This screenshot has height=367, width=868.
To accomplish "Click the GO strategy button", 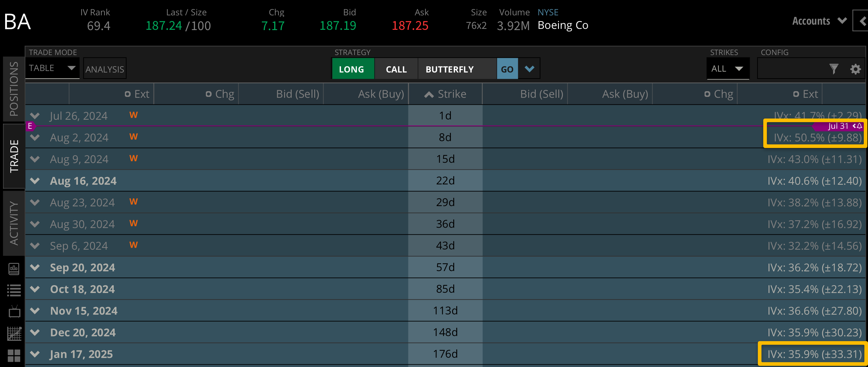I will (507, 69).
